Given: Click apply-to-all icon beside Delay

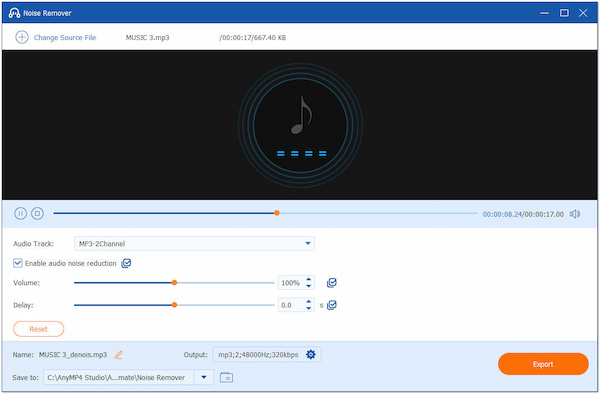Looking at the screenshot, I should tap(332, 305).
